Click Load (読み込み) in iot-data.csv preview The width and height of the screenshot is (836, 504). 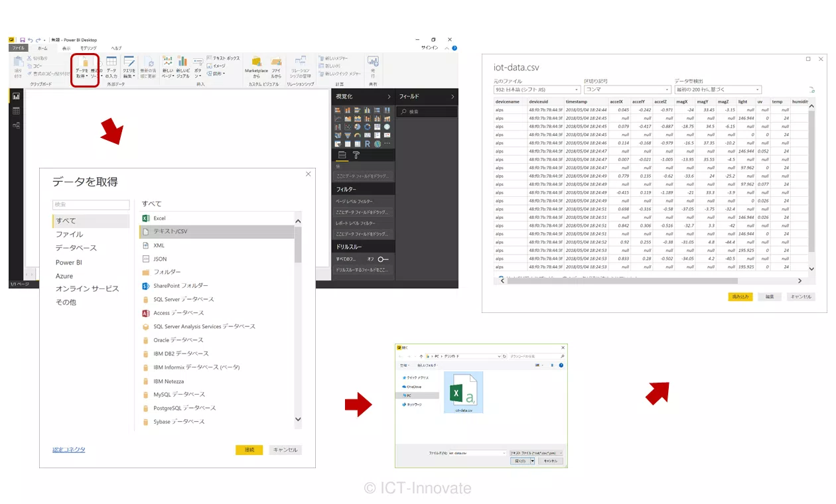pyautogui.click(x=740, y=297)
